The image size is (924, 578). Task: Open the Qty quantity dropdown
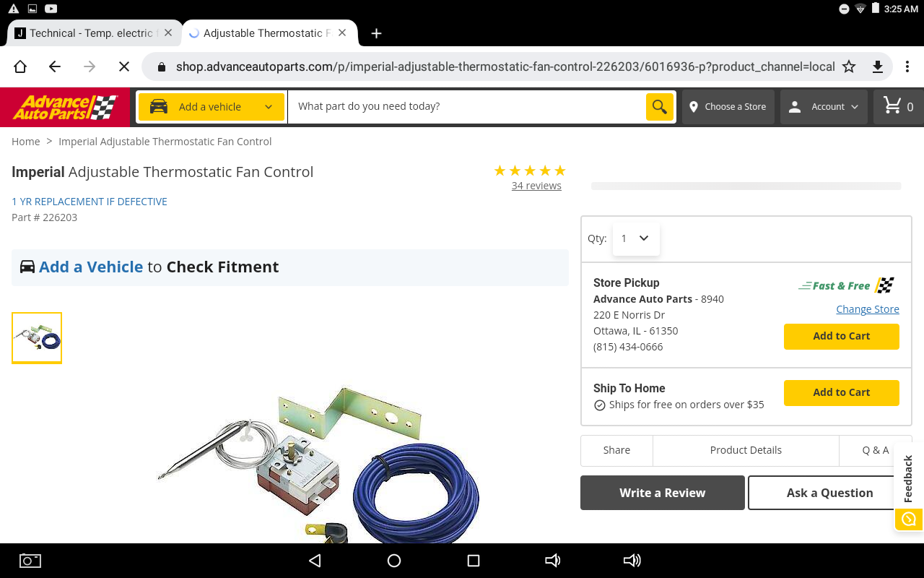click(x=636, y=238)
